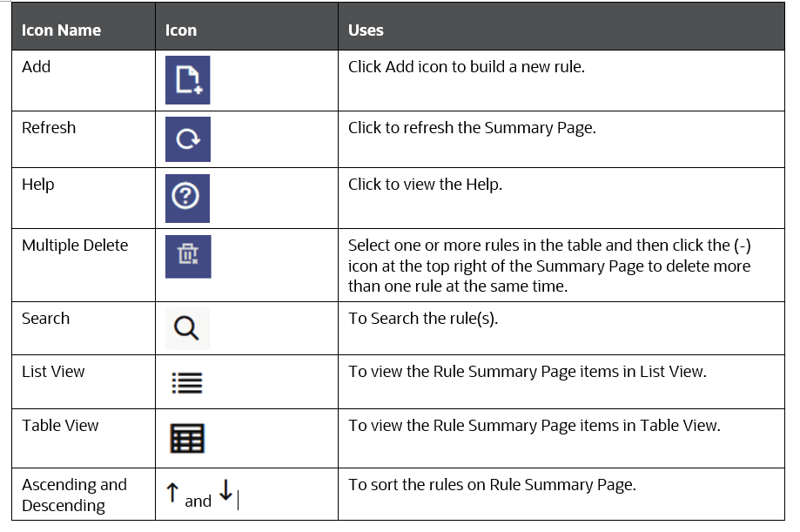Click the Refresh row label
800x532 pixels.
tap(49, 127)
